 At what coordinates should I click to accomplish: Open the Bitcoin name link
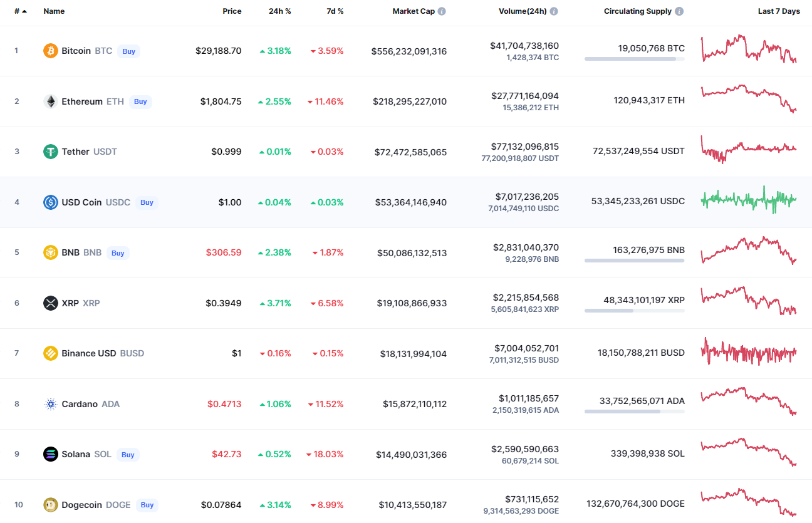click(x=76, y=51)
